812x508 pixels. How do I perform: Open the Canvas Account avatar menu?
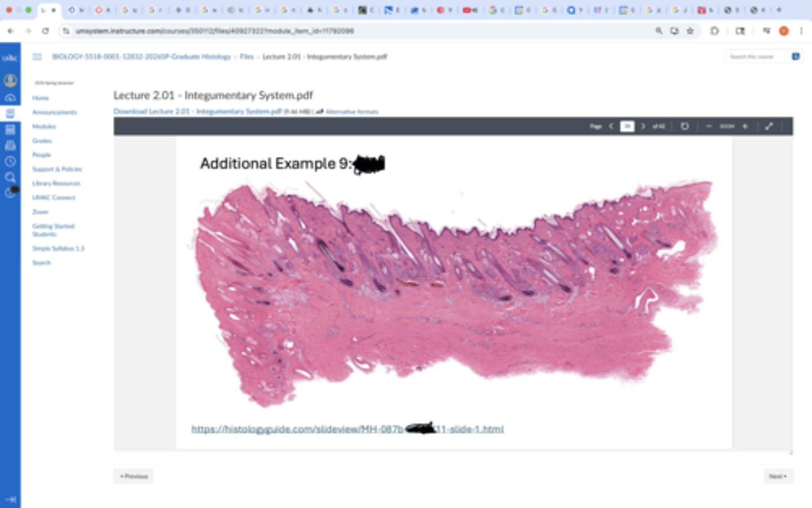tap(10, 81)
